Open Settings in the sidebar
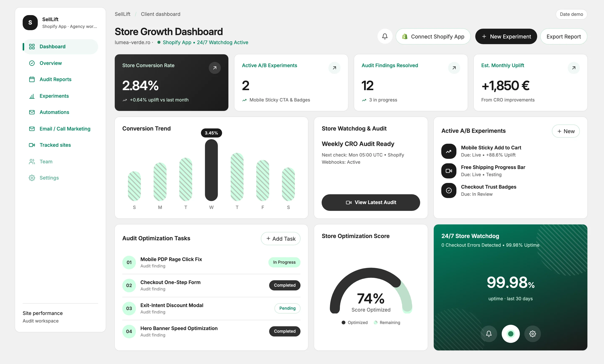604x364 pixels. (x=60, y=178)
